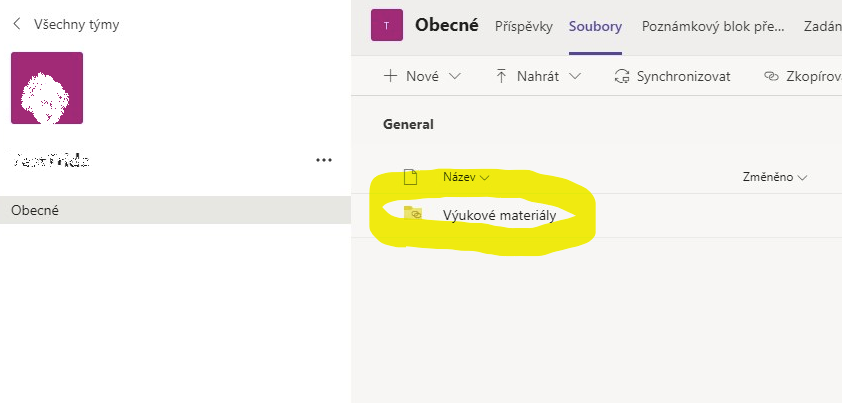This screenshot has height=403, width=842.
Task: Select the Obecné channel in sidebar
Action: [176, 210]
